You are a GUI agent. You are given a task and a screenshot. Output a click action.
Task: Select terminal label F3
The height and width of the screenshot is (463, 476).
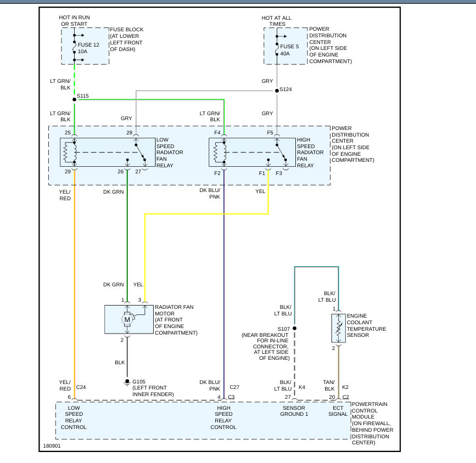click(x=279, y=173)
